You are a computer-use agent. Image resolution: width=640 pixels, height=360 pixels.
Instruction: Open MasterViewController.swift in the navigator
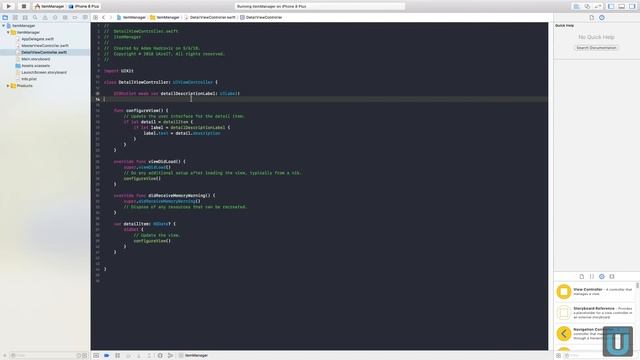coord(44,46)
